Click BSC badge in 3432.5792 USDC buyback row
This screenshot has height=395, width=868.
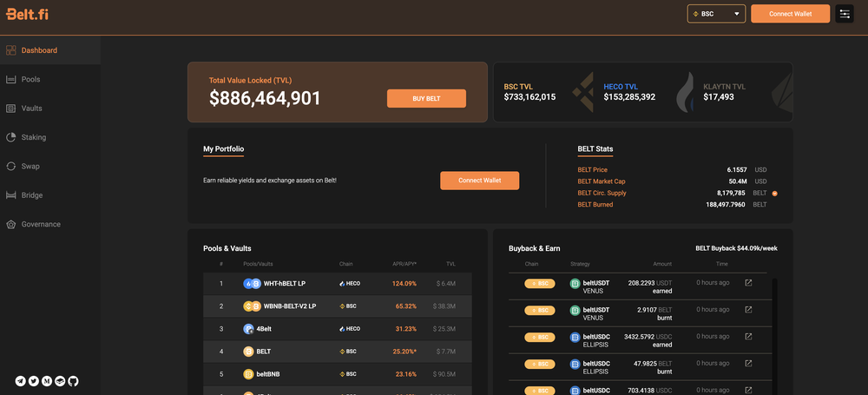(x=540, y=337)
